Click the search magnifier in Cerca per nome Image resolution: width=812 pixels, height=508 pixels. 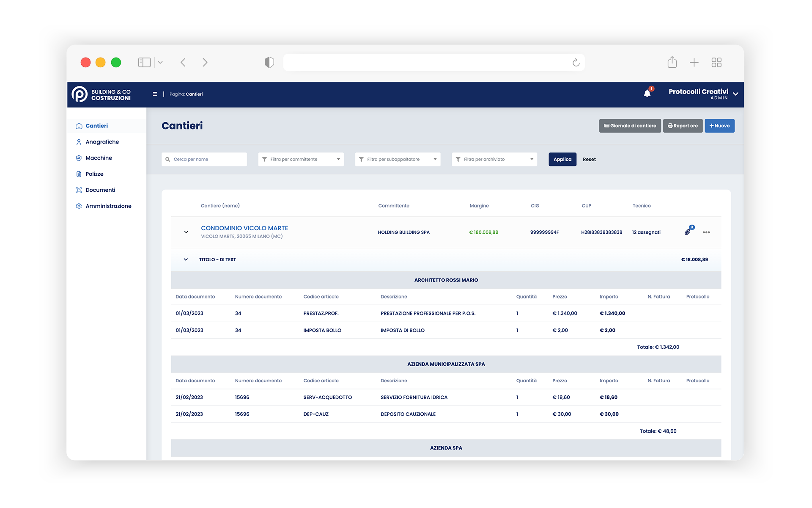click(168, 160)
